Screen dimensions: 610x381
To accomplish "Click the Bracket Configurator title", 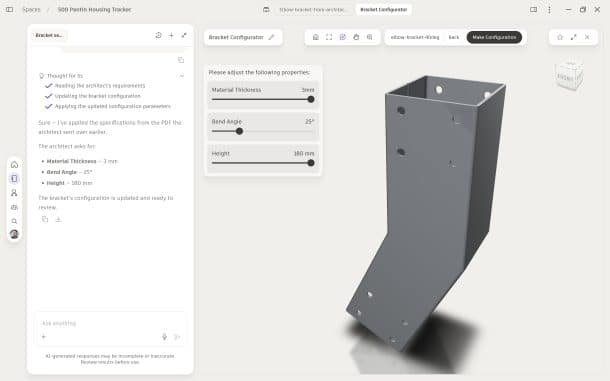I will click(x=236, y=37).
